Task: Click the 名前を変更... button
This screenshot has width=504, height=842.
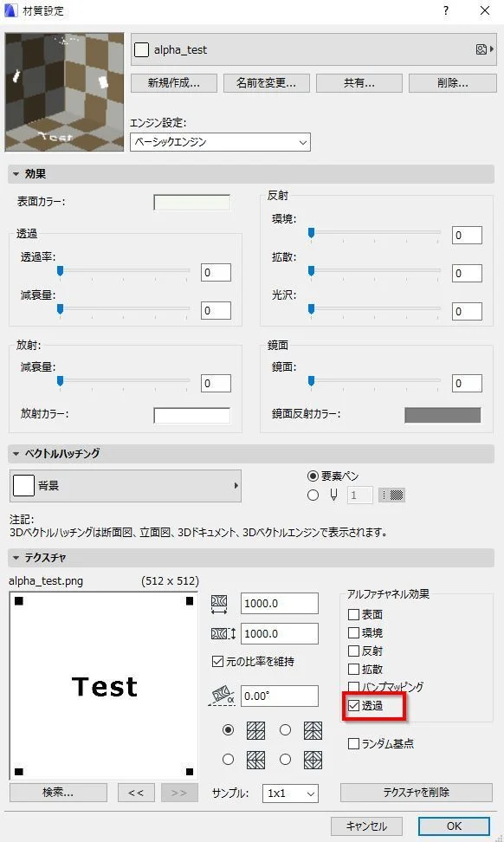Action: 266,82
